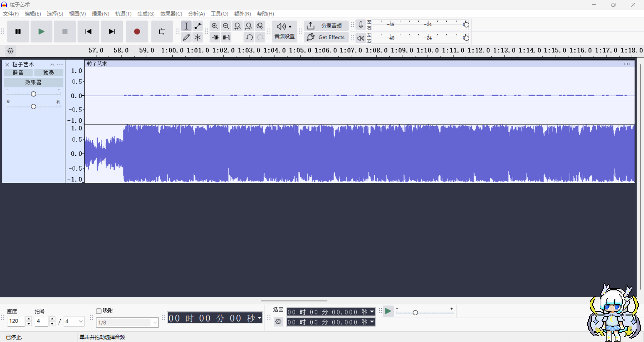Expand the time signature denominator dropdown
The height and width of the screenshot is (342, 644).
80,321
